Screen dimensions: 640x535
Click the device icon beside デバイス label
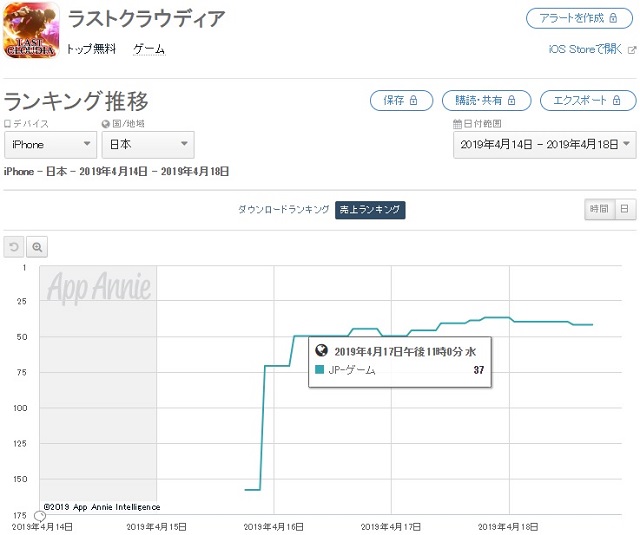(8, 124)
